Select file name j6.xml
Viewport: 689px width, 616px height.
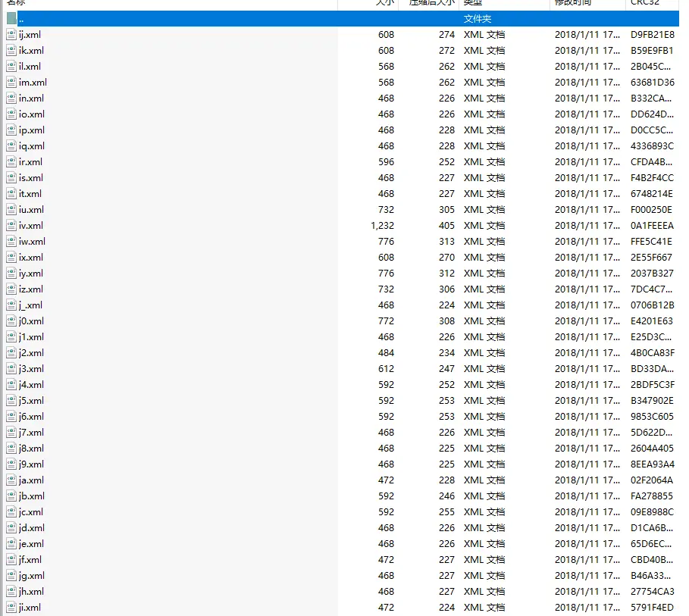pyautogui.click(x=31, y=417)
